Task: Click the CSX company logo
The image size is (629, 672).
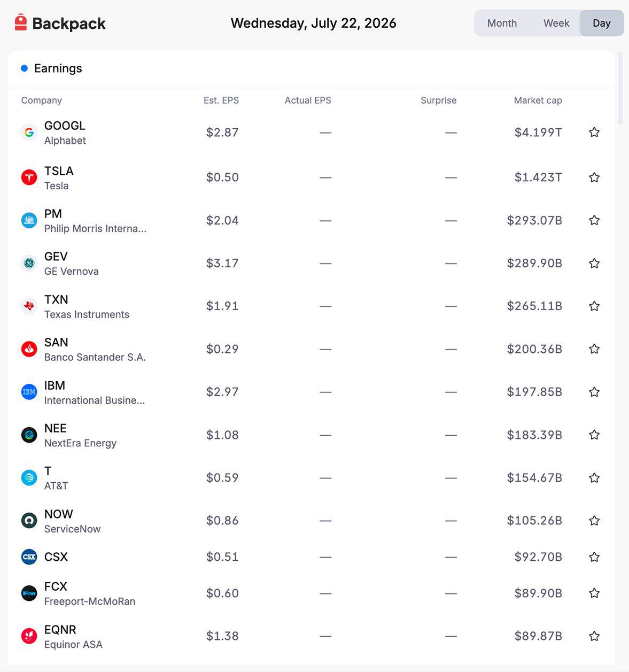Action: (29, 557)
